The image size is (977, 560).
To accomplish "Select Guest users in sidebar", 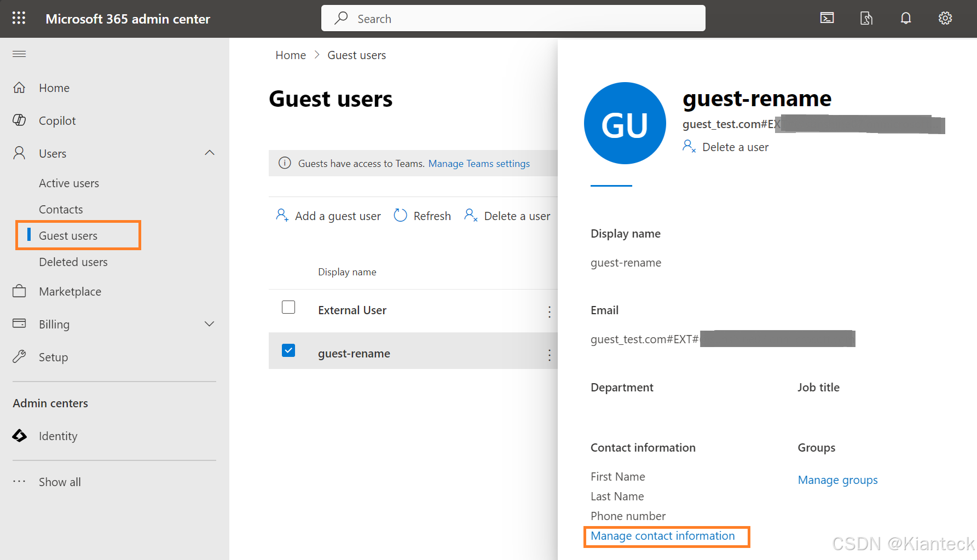I will pos(68,236).
